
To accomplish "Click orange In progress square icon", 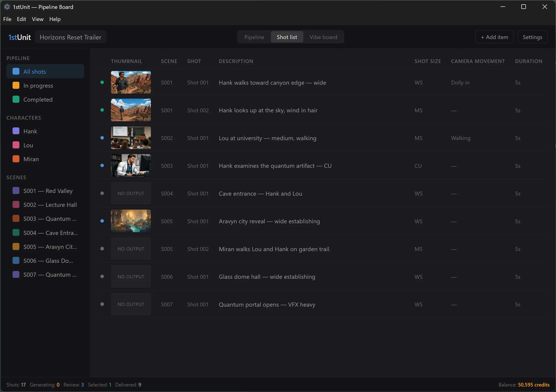I will coord(16,85).
